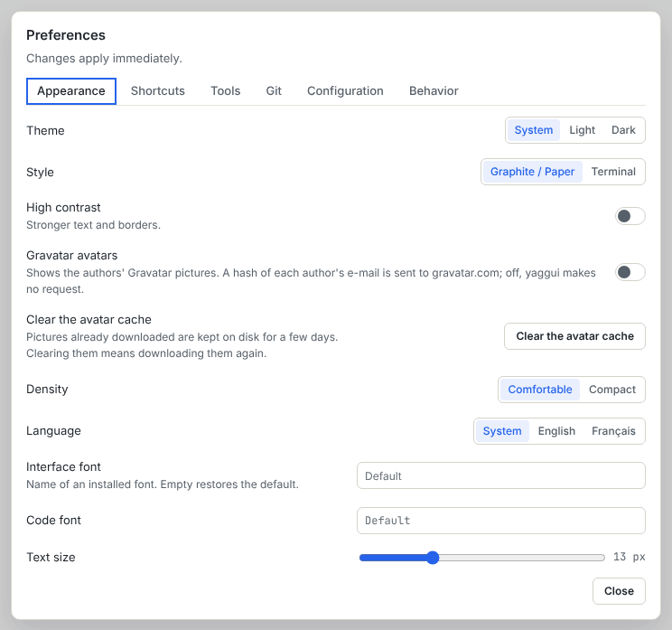Open the Appearance tab
The height and width of the screenshot is (630, 672).
click(71, 91)
